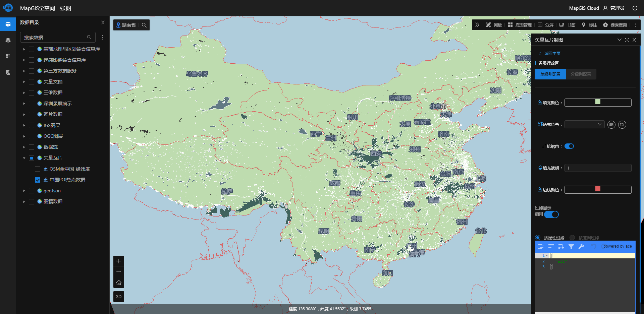Expand the 三维数据 tree node
The height and width of the screenshot is (314, 644).
[x=24, y=93]
